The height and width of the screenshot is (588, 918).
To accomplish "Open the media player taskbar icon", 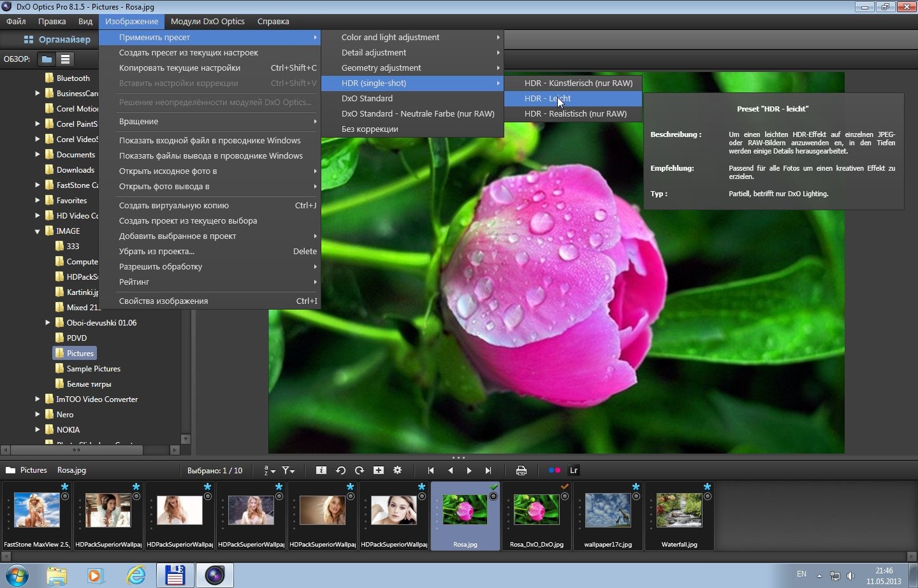I will 96,575.
